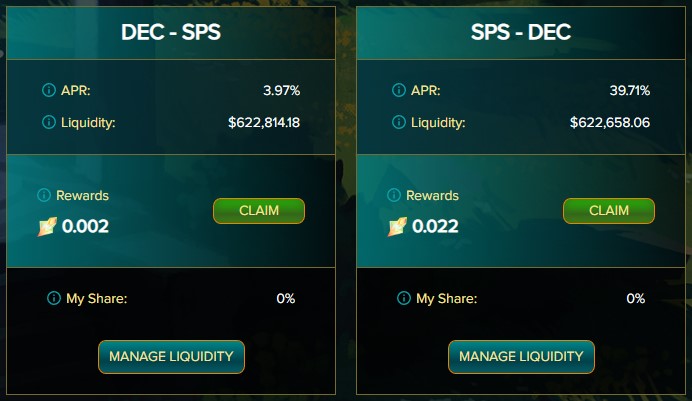Click the APR info icon in the SPS - DEC pool
692x401 pixels.
point(399,90)
